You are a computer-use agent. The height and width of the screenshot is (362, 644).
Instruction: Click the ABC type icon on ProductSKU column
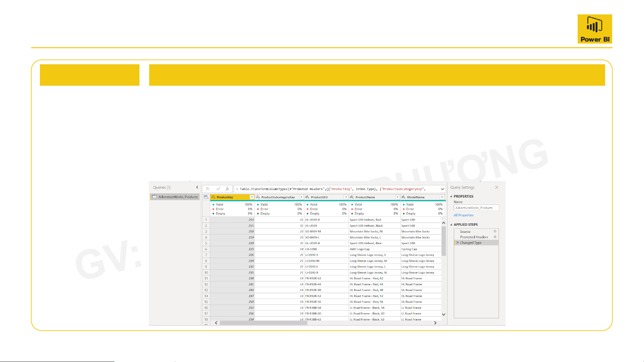tap(307, 197)
